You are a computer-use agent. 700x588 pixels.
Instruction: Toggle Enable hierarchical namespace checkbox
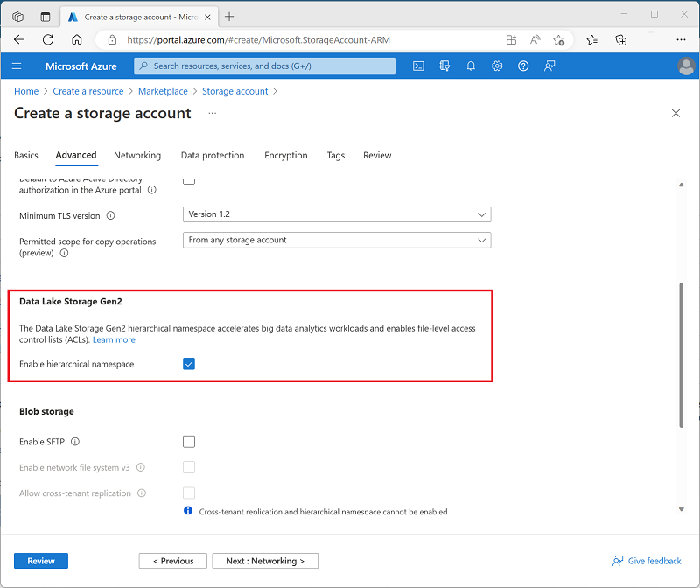tap(189, 363)
